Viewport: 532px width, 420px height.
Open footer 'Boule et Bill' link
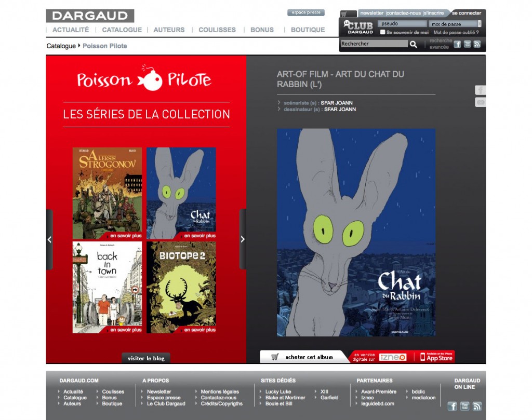pyautogui.click(x=279, y=404)
